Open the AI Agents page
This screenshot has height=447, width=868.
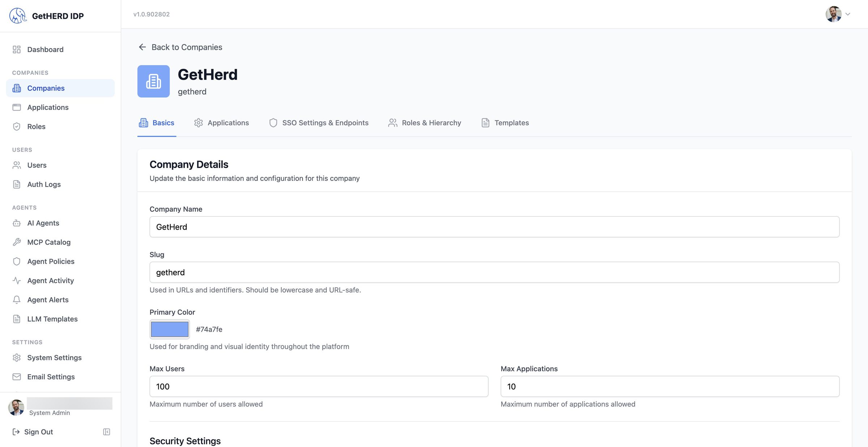click(60, 223)
